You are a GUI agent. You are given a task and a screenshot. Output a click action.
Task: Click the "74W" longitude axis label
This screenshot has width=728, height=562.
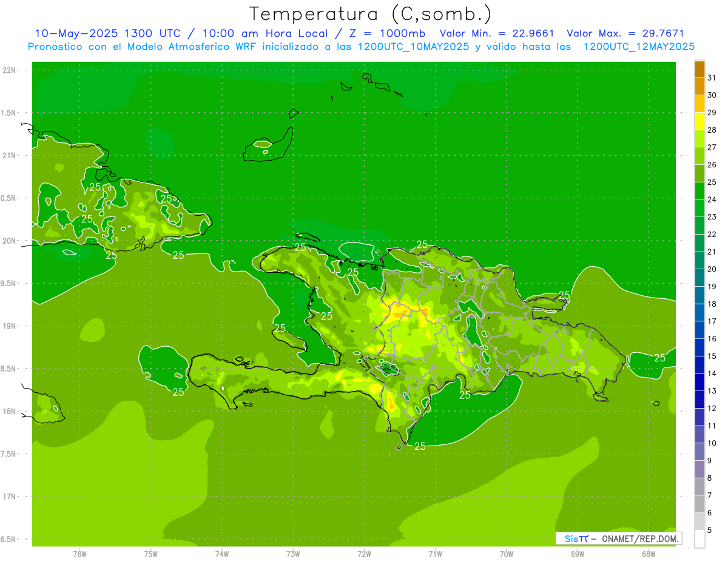point(222,554)
